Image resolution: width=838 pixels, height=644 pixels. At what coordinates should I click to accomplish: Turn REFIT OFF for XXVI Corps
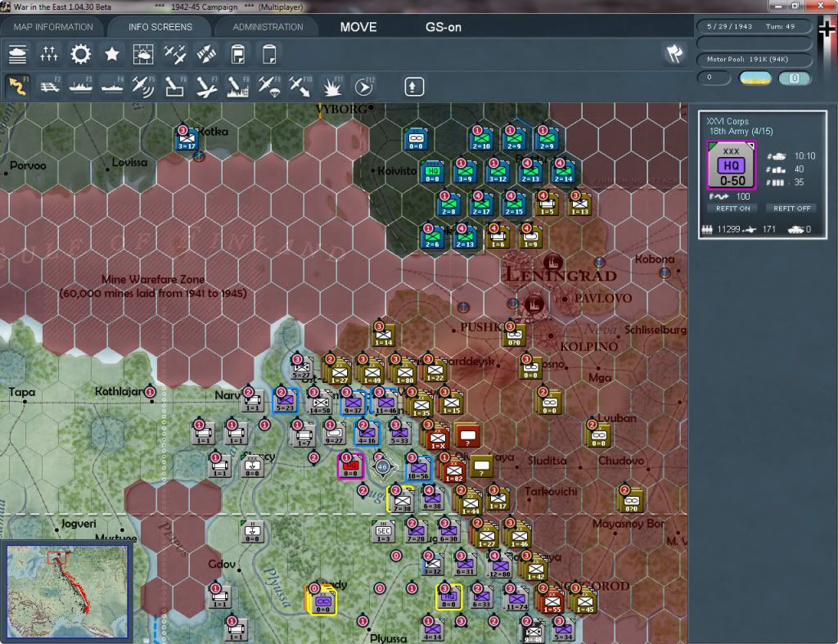click(791, 209)
